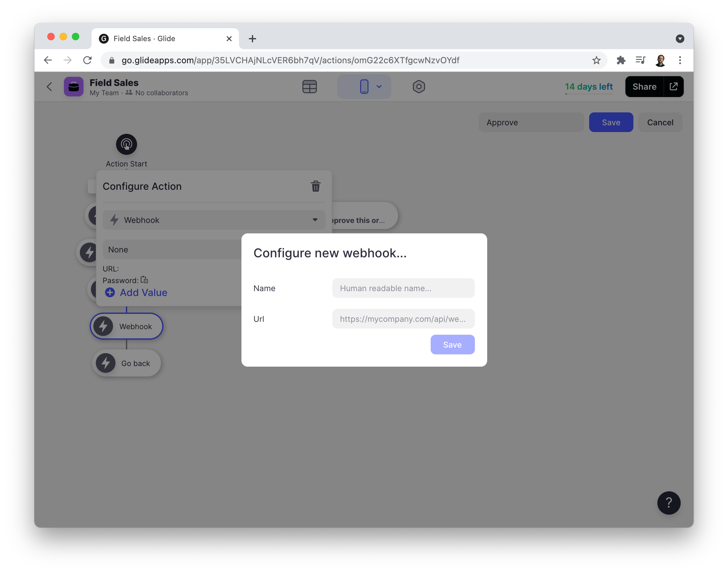Screen dimensions: 728x573
Task: Open the None webhook selector dropdown
Action: pyautogui.click(x=172, y=249)
